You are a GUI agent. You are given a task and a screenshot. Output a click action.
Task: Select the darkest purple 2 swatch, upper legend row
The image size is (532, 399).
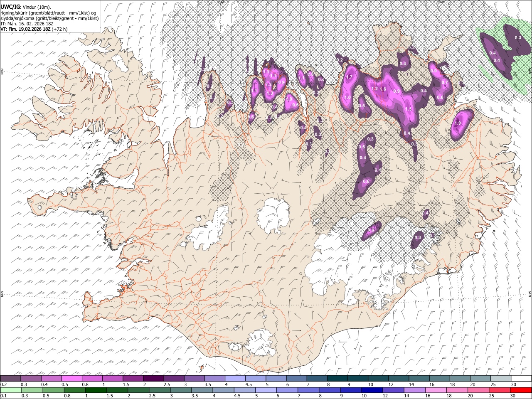(153, 378)
